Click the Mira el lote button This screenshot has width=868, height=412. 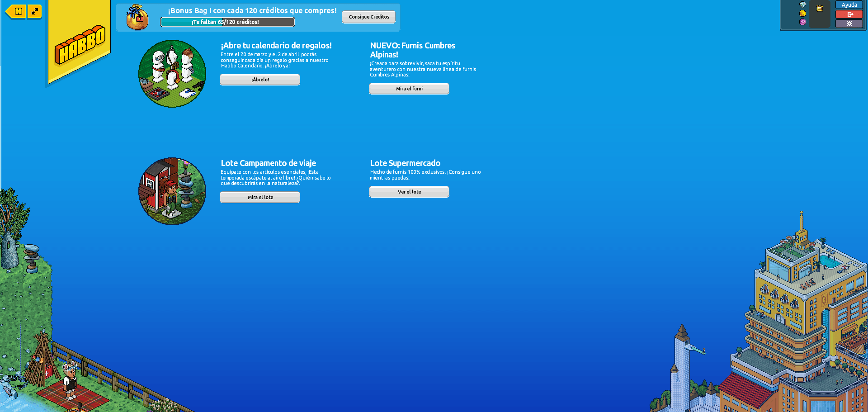tap(260, 197)
